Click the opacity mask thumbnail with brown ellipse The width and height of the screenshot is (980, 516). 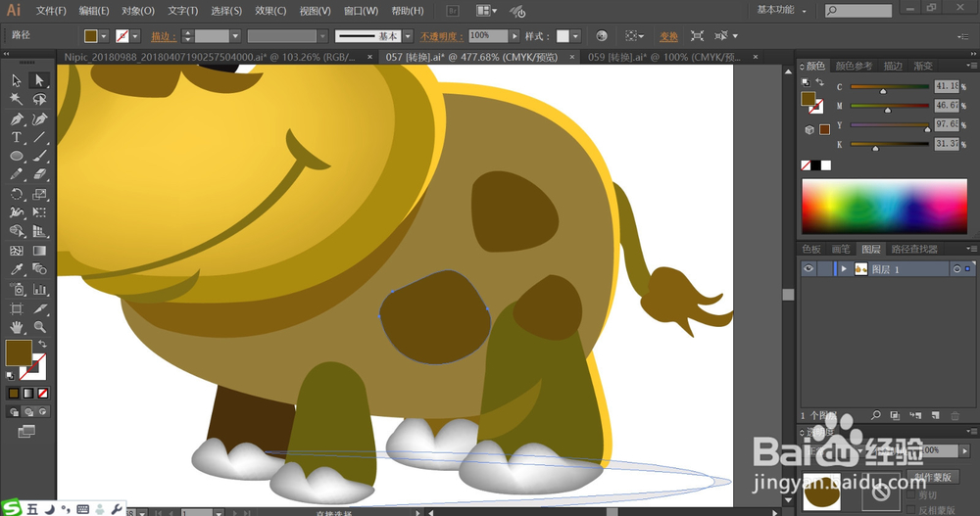pyautogui.click(x=822, y=493)
